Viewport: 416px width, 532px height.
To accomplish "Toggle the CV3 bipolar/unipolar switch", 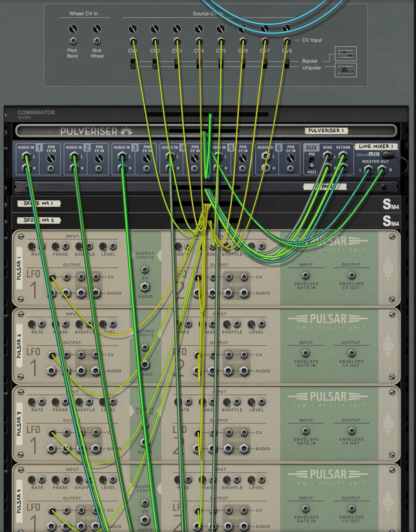I will [x=177, y=64].
